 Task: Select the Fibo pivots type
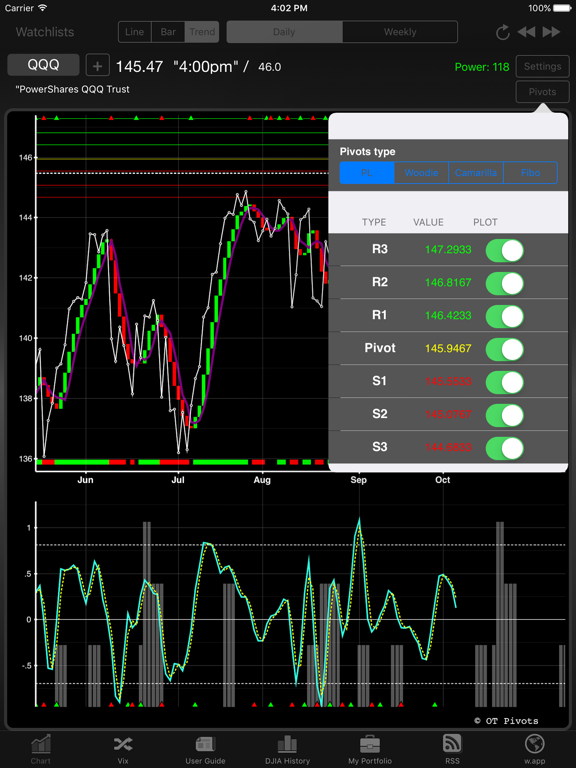click(x=530, y=173)
